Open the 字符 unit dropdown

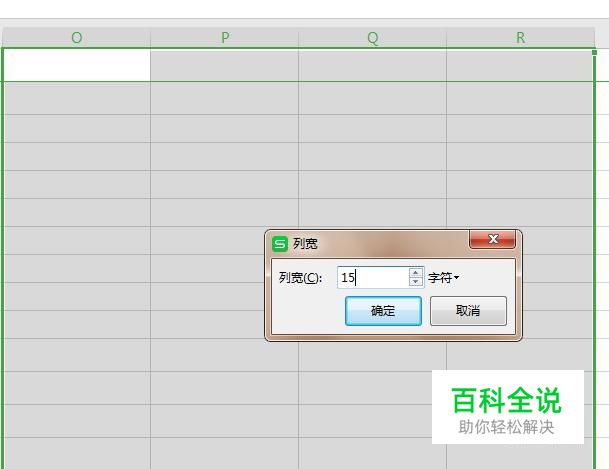coord(444,278)
